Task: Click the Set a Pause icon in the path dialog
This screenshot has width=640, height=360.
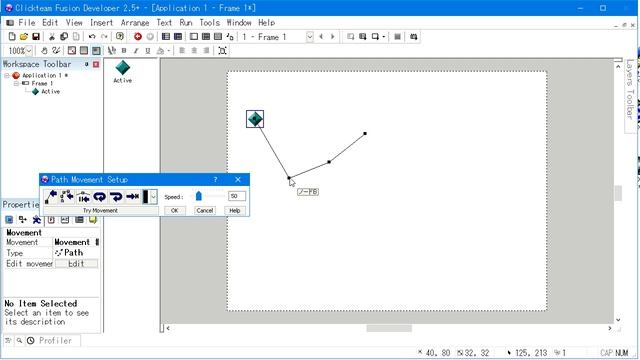Action: pyautogui.click(x=84, y=197)
